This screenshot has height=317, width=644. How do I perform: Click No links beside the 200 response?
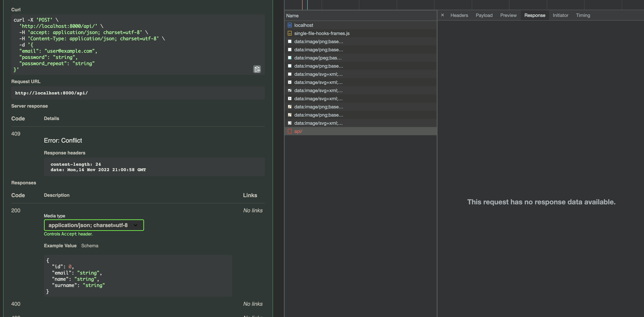click(x=253, y=210)
